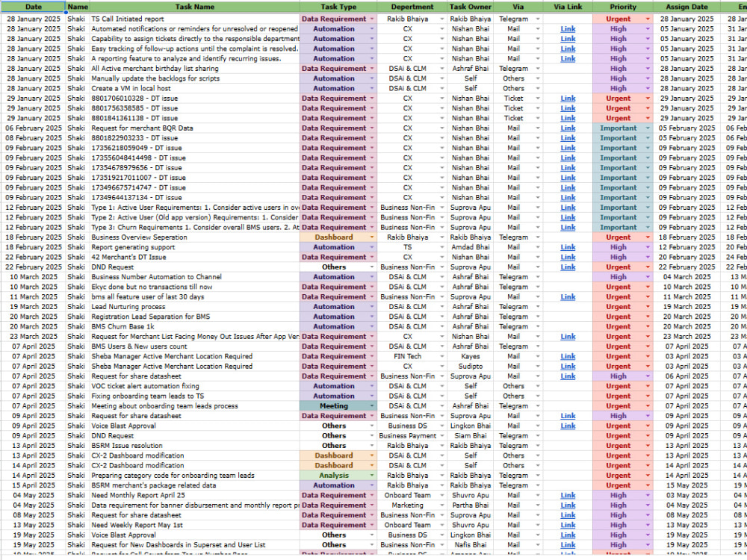747x560 pixels.
Task: Select cell '8801841361138 - DT issue'
Action: point(194,118)
